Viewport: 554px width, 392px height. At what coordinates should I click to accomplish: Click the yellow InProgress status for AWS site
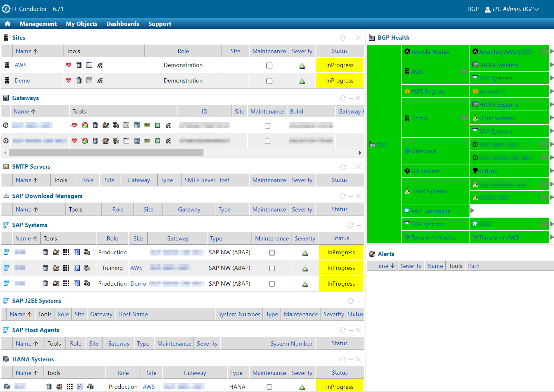point(339,65)
